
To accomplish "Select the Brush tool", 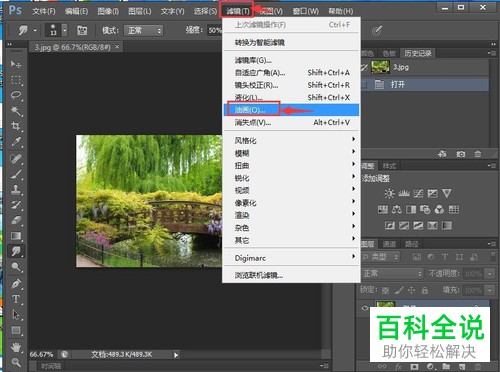I will tap(16, 174).
